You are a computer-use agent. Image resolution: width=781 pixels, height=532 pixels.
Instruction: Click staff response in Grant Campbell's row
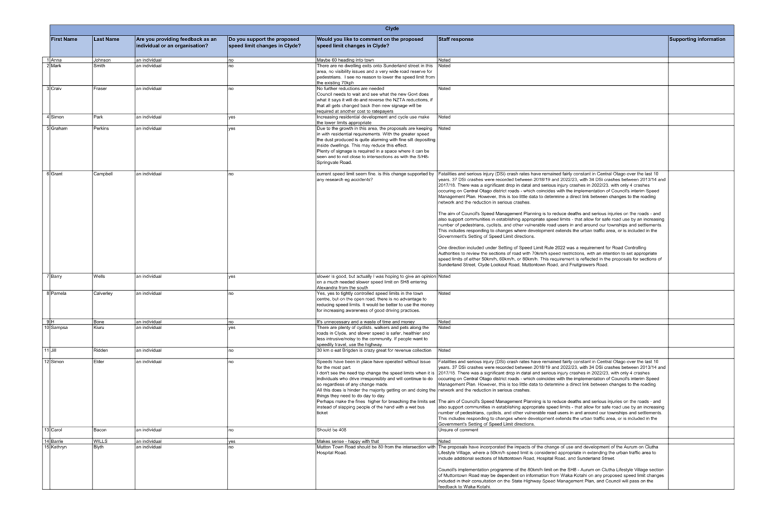tap(552, 219)
